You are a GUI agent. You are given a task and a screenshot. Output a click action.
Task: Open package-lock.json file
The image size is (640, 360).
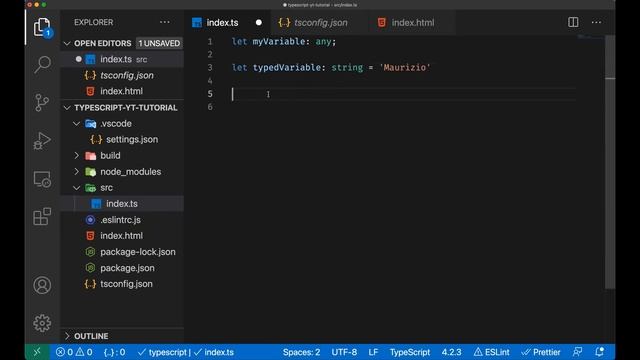point(122,252)
